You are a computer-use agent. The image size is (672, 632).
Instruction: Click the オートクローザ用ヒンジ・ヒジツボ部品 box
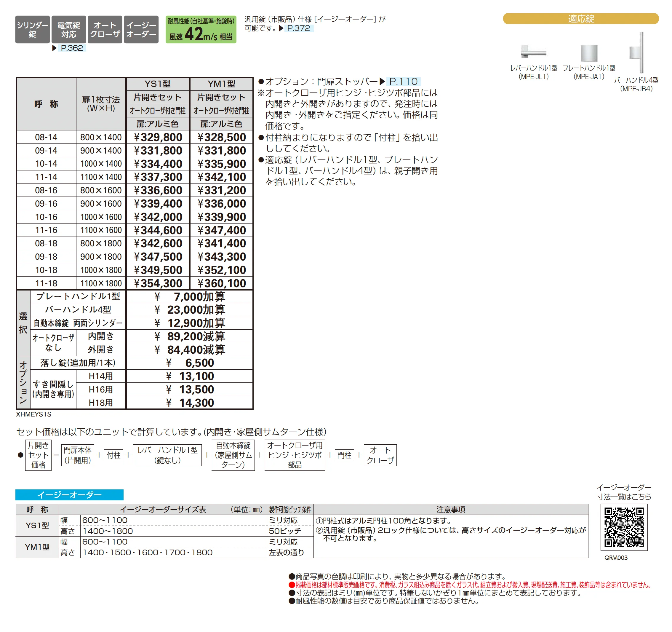coord(295,455)
